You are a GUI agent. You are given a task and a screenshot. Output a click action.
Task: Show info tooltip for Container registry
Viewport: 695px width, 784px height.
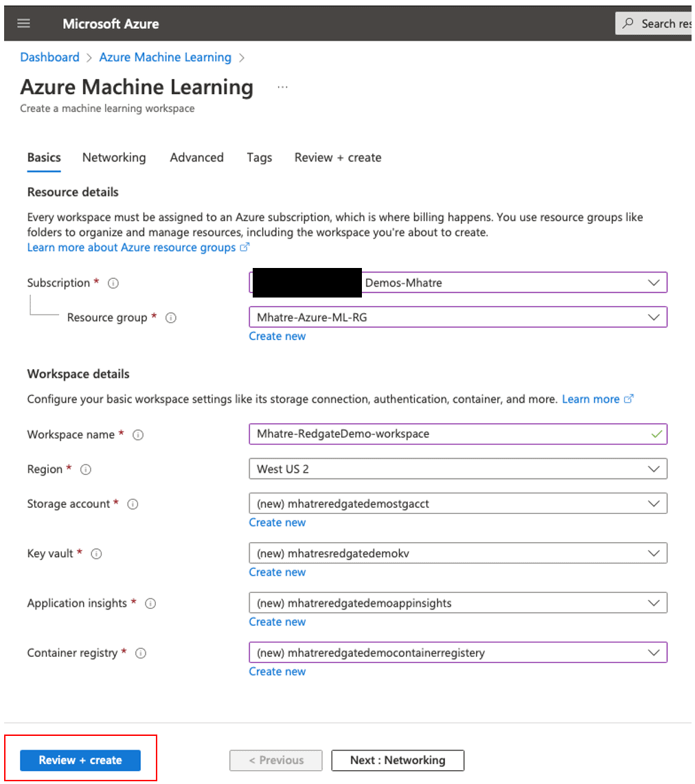[x=141, y=653]
